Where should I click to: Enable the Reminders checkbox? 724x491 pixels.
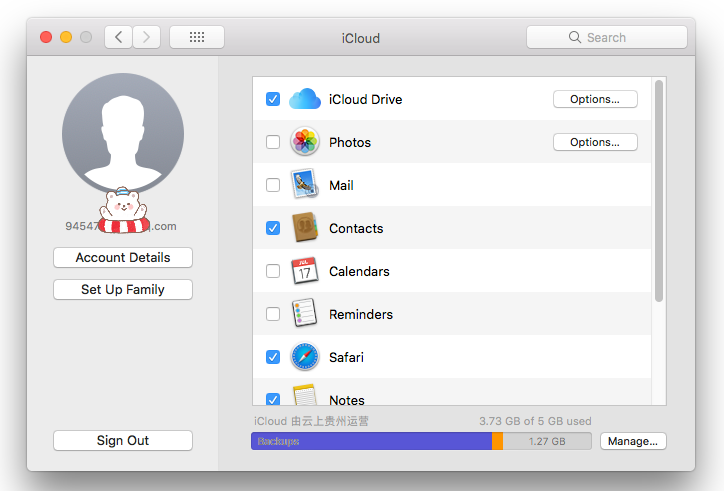tap(273, 314)
